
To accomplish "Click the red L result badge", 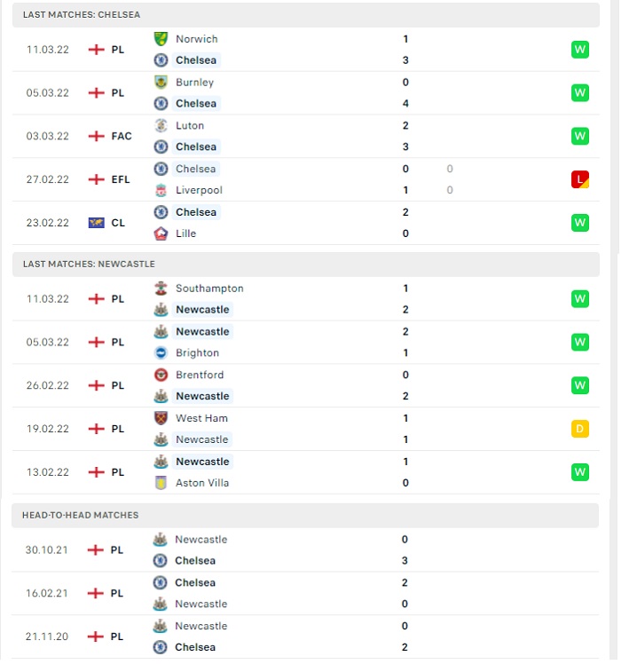I will (580, 179).
